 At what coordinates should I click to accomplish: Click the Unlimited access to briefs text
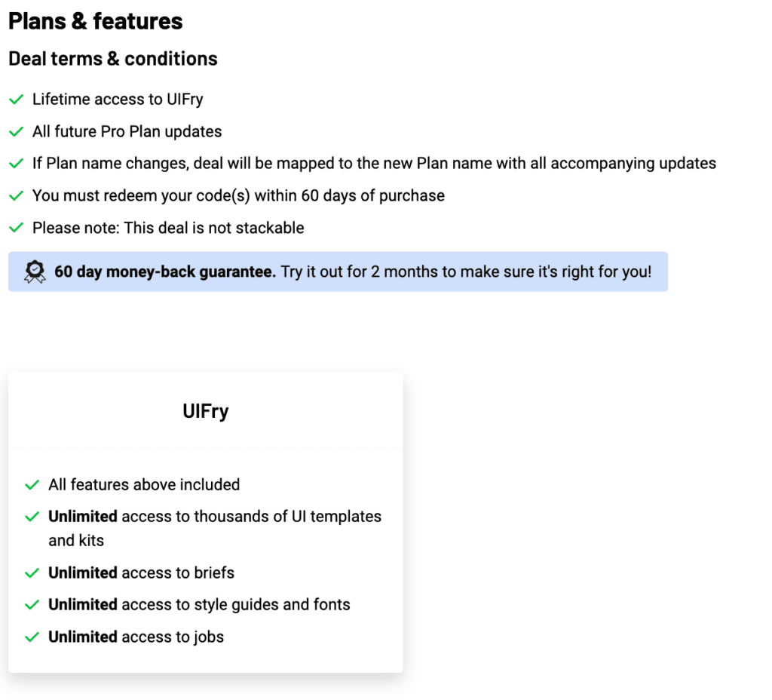(141, 573)
